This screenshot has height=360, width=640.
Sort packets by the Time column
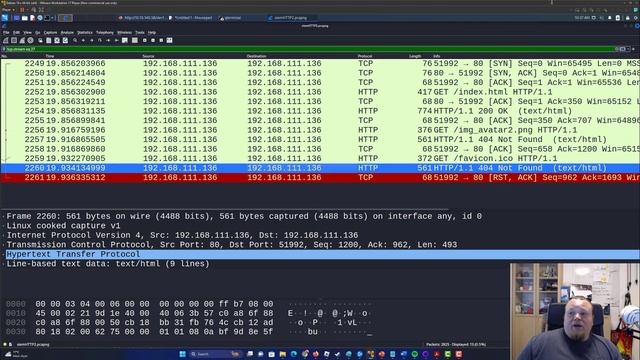[49, 56]
